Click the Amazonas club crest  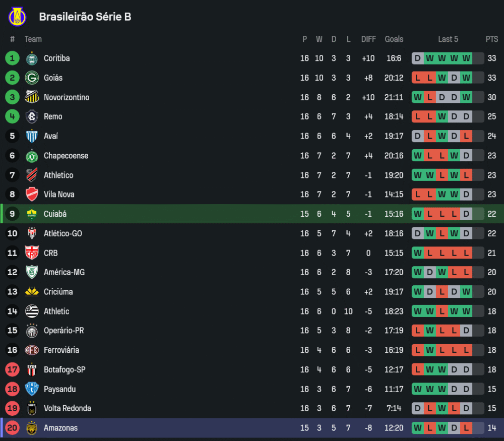(x=32, y=428)
